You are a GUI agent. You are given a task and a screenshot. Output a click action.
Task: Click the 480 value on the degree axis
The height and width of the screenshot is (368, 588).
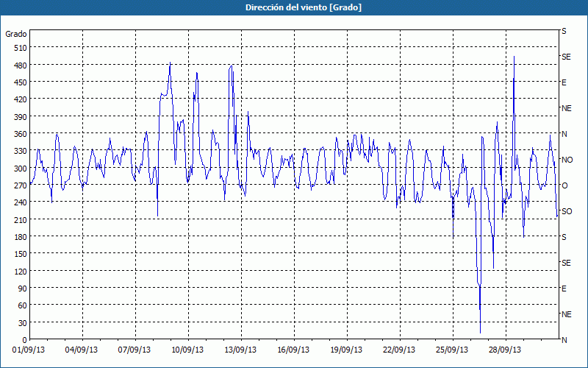21,65
